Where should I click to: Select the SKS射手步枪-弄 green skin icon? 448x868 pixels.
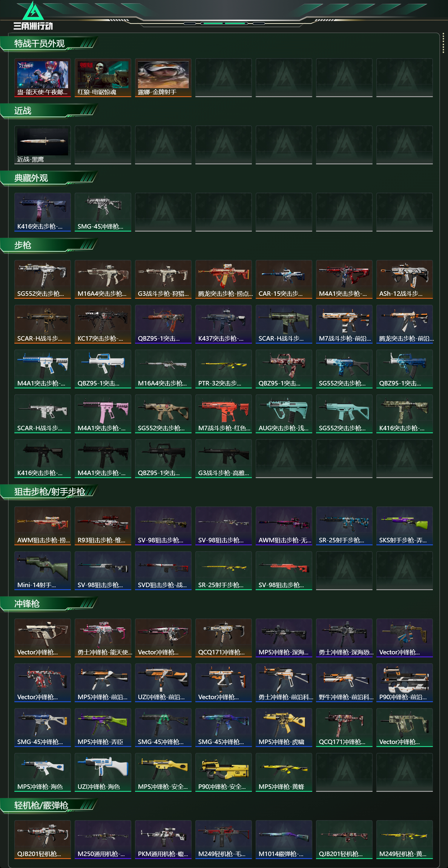pyautogui.click(x=404, y=526)
